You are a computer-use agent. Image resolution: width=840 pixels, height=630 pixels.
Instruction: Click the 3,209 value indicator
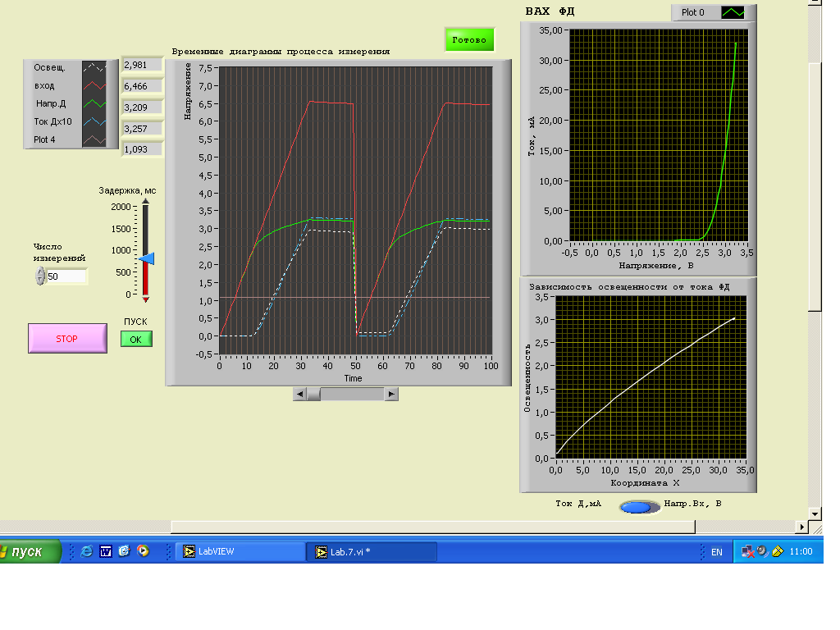[142, 107]
